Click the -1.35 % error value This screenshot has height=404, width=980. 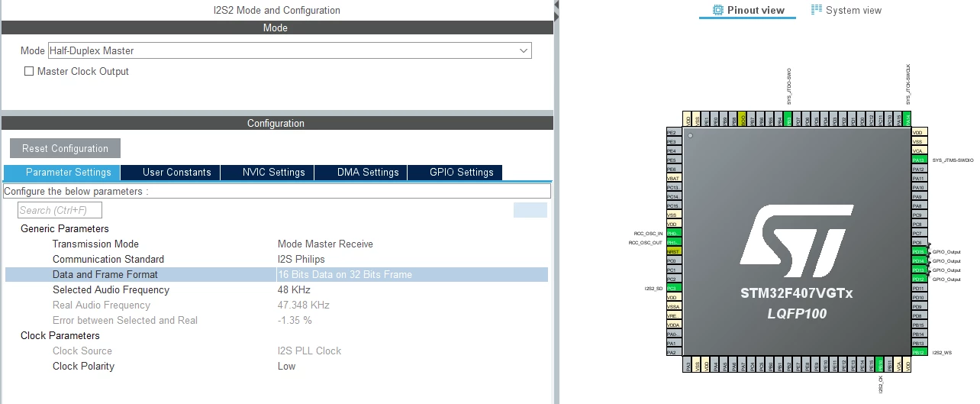tap(295, 320)
